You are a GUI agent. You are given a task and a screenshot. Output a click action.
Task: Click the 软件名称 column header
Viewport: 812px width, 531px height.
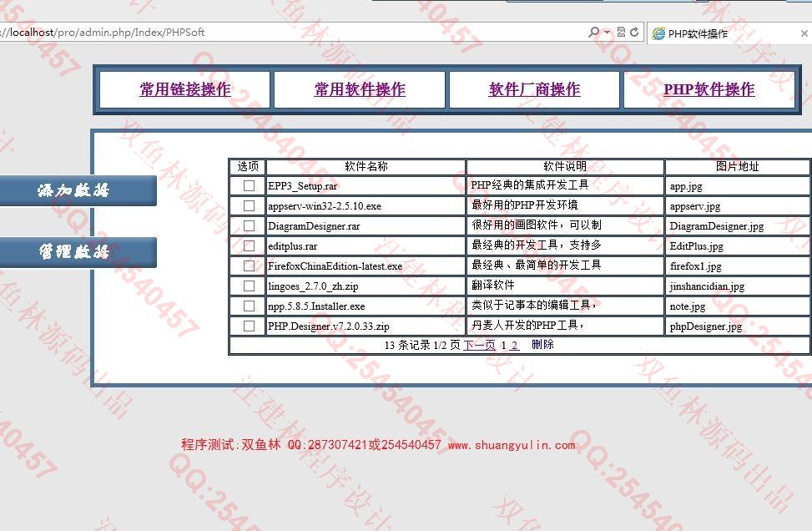(x=366, y=166)
